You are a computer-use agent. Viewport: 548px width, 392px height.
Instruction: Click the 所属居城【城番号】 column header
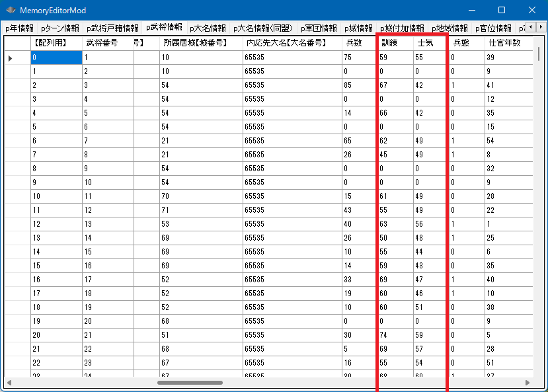coord(195,42)
